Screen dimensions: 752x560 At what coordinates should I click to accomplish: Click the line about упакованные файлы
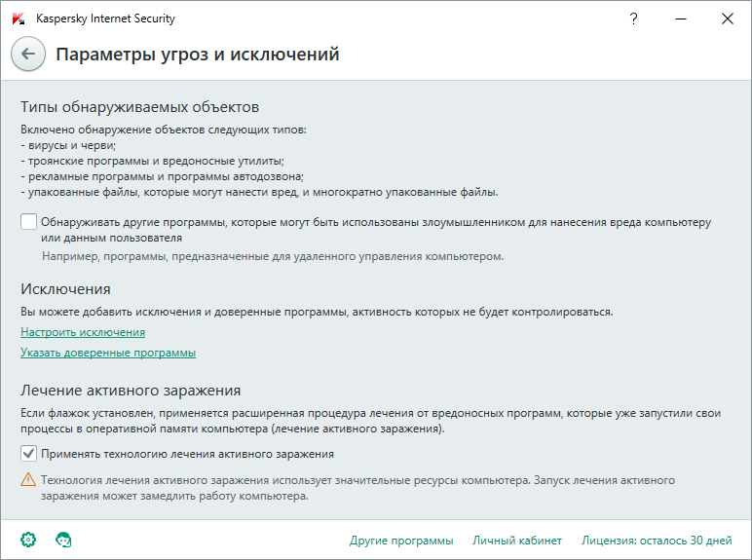point(259,192)
